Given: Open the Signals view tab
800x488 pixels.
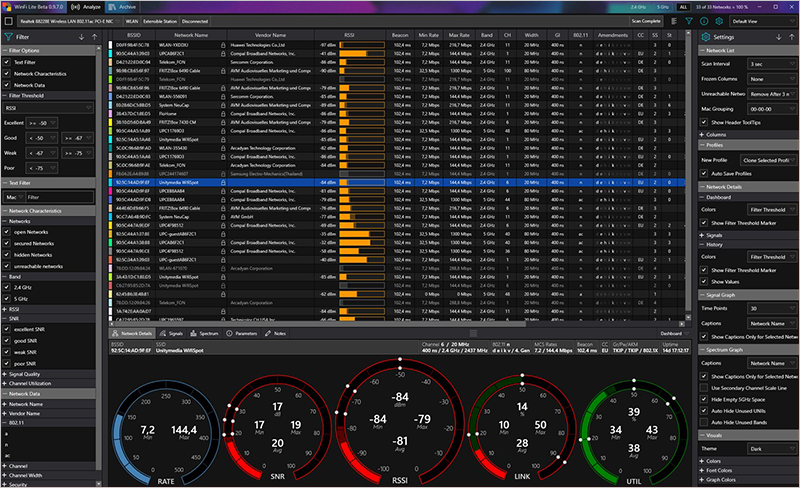Looking at the screenshot, I should click(x=171, y=333).
